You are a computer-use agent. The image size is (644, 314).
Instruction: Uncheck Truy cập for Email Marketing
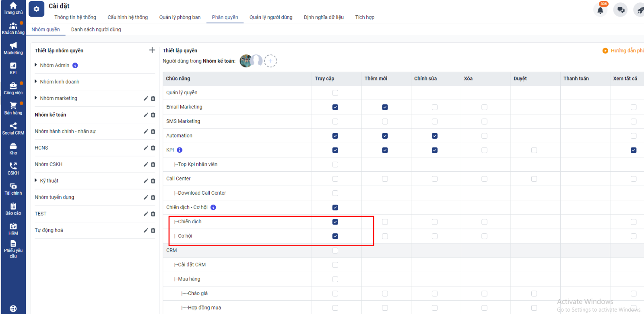coord(335,107)
